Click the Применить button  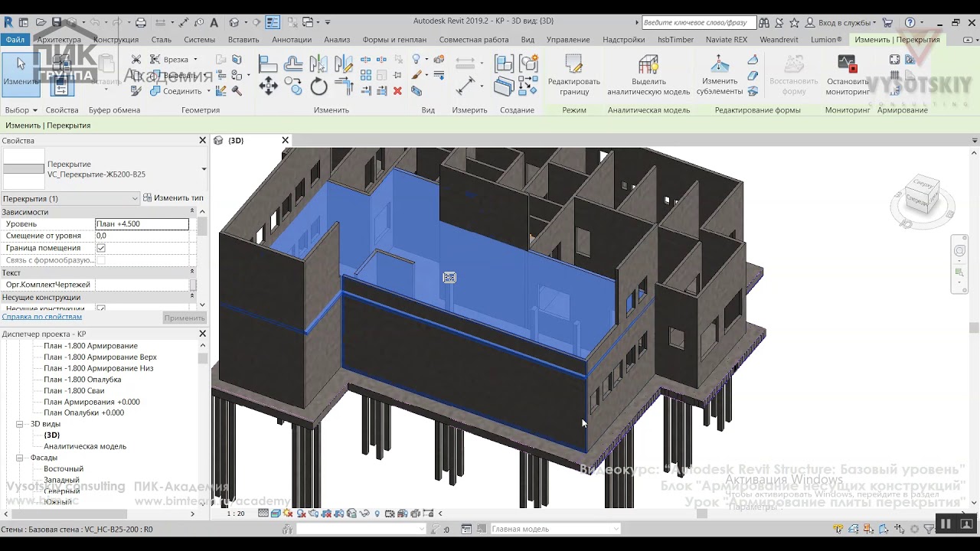click(x=185, y=318)
